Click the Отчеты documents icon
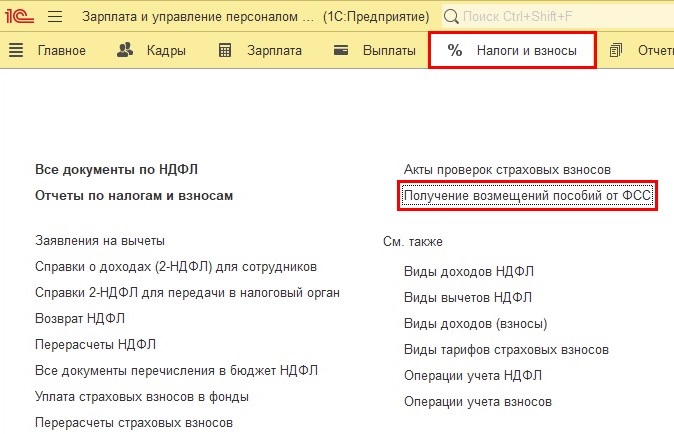Screen dimensions: 674x434 [615, 50]
